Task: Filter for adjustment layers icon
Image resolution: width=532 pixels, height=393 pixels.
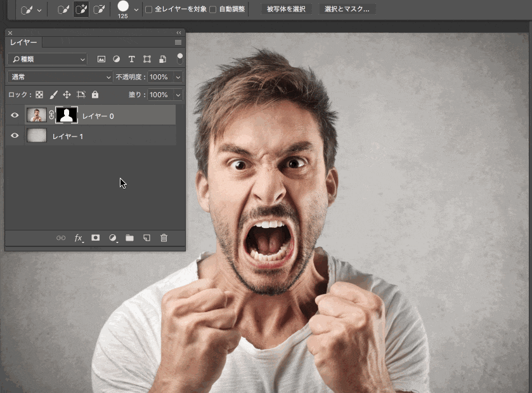Action: click(x=117, y=59)
